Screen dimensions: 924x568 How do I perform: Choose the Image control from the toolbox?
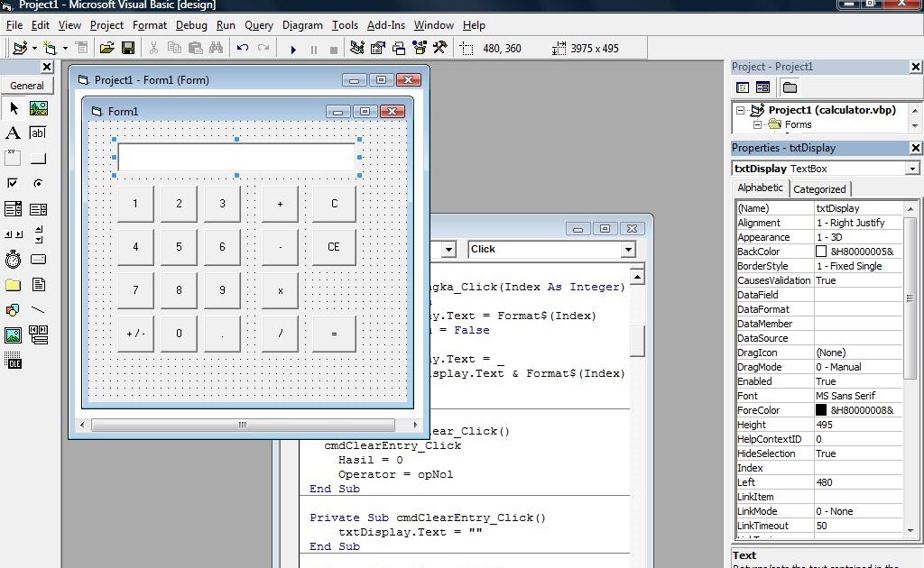[13, 334]
